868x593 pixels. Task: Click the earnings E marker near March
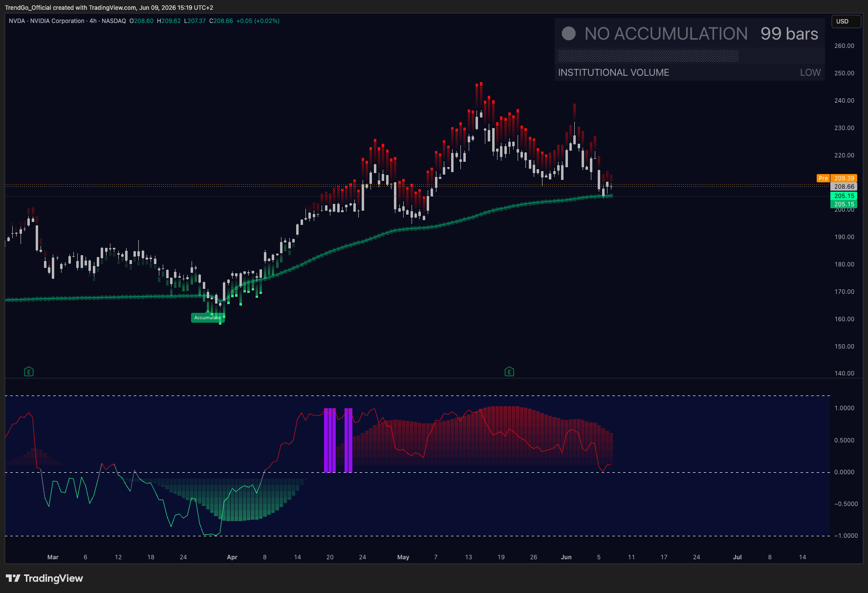pos(29,372)
